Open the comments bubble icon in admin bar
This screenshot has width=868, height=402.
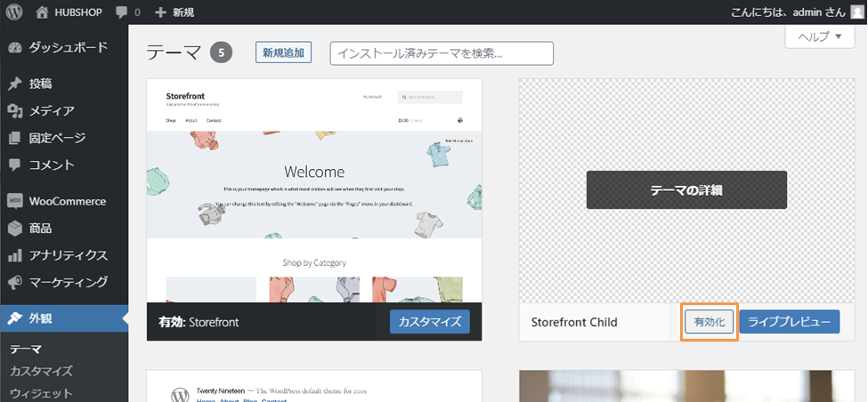click(121, 12)
